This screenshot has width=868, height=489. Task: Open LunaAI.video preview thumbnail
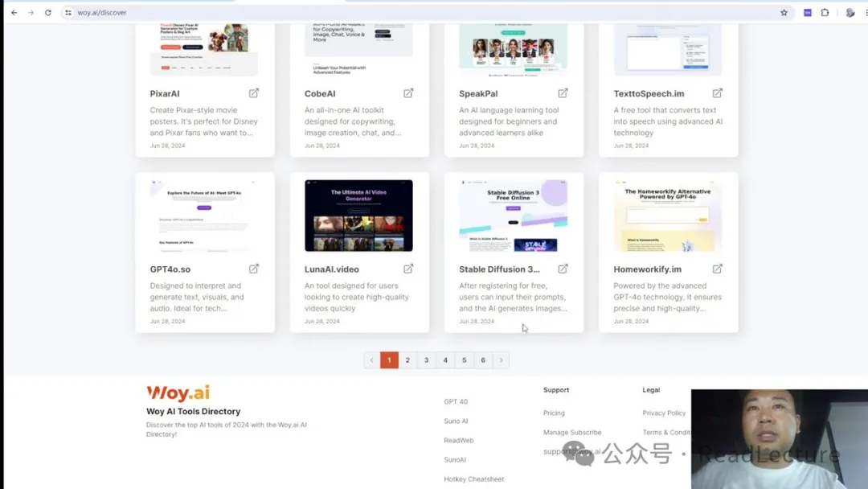tap(358, 216)
